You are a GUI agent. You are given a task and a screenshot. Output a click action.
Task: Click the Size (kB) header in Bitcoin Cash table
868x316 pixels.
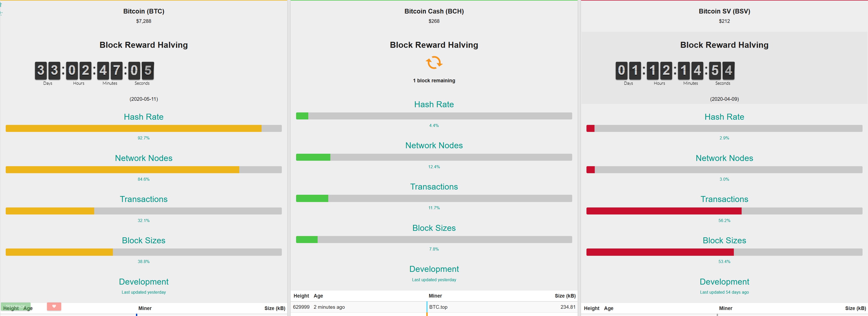(565, 296)
